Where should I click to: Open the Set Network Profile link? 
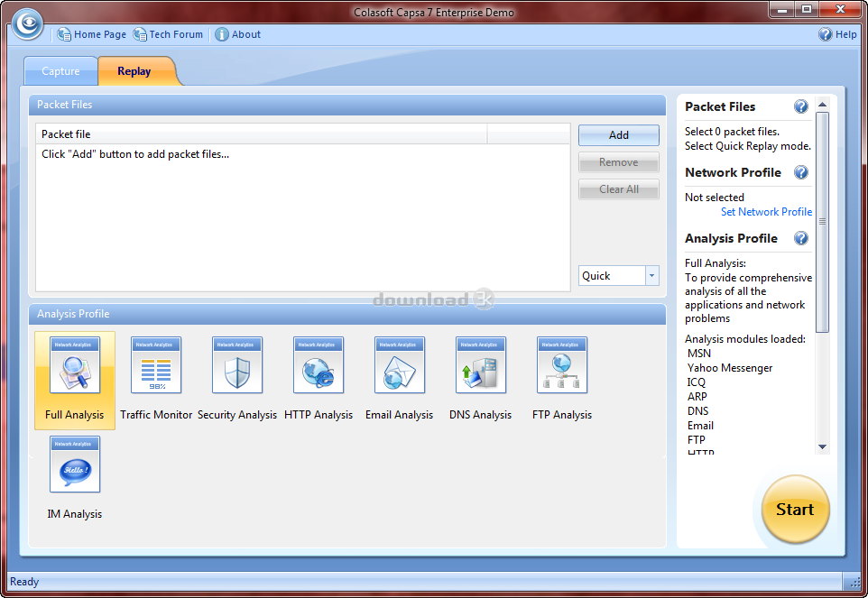(766, 212)
